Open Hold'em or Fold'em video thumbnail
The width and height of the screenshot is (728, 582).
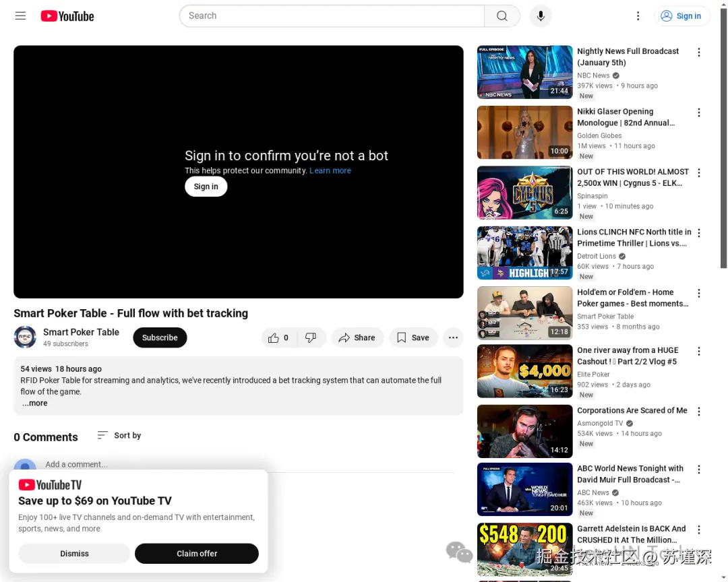click(524, 313)
